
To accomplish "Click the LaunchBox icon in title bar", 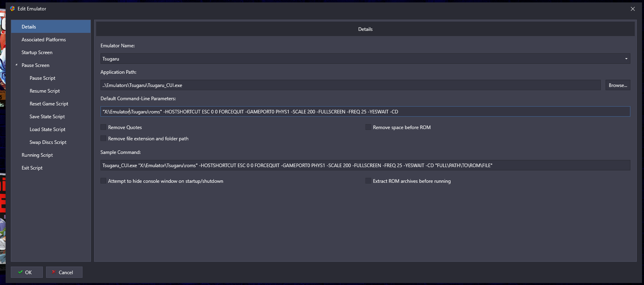I will pyautogui.click(x=12, y=8).
